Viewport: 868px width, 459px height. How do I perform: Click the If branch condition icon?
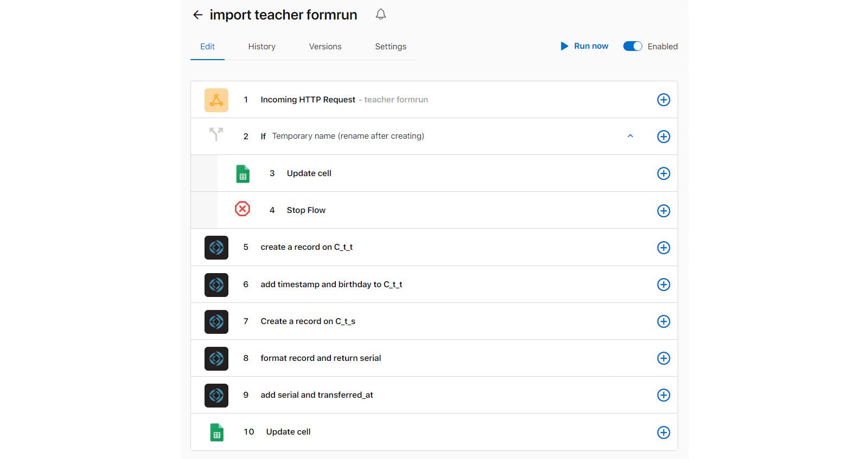coord(216,134)
